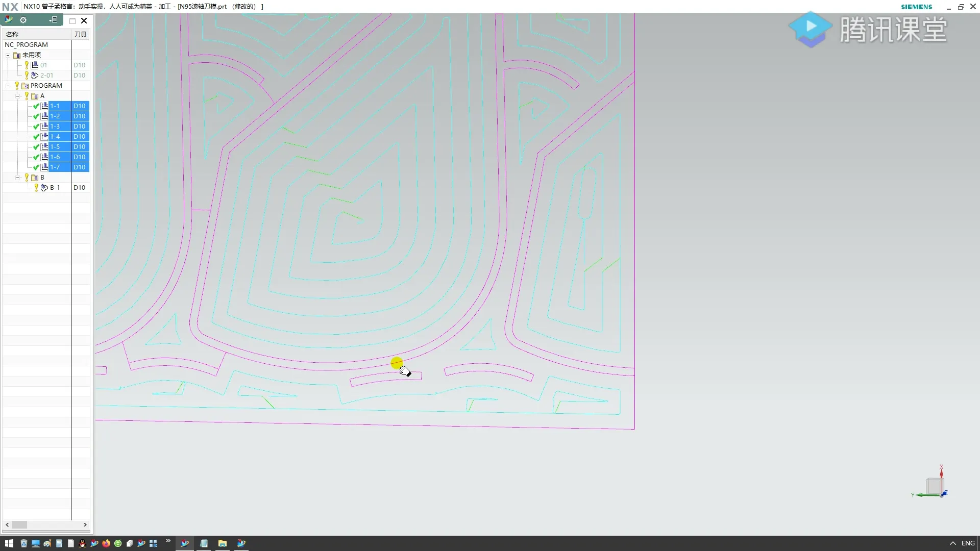
Task: Open navigator settings gear icon
Action: [23, 20]
